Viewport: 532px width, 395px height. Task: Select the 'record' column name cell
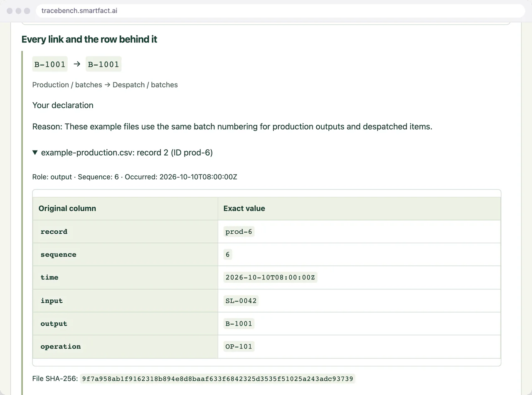pyautogui.click(x=126, y=232)
